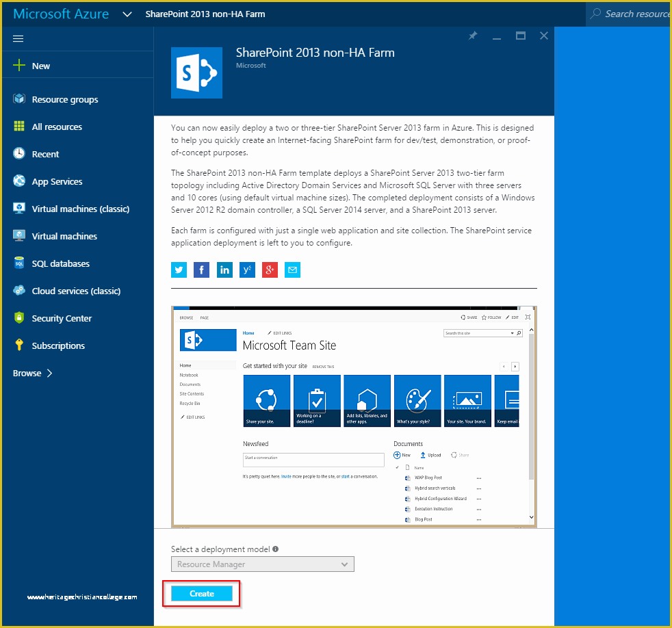The image size is (672, 628).
Task: Share on Twitter
Action: click(x=179, y=270)
